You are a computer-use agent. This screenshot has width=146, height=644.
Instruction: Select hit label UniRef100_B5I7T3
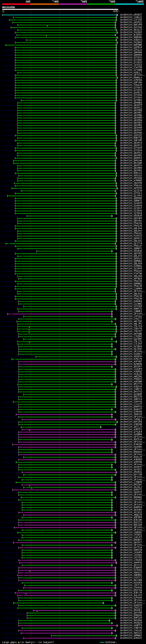131,384
